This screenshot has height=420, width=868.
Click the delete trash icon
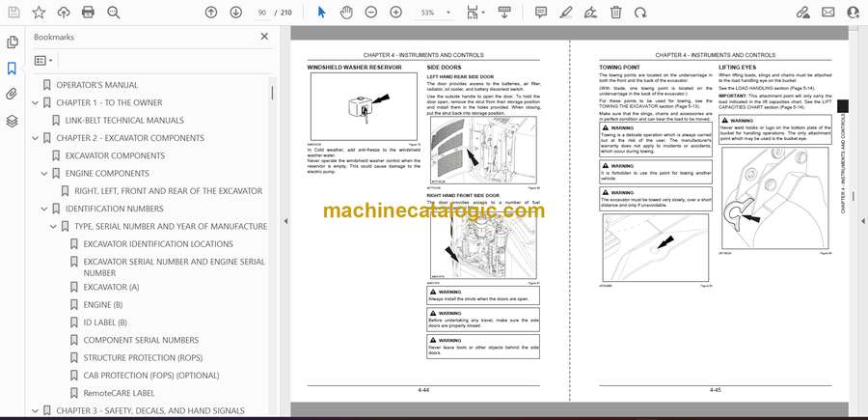615,13
